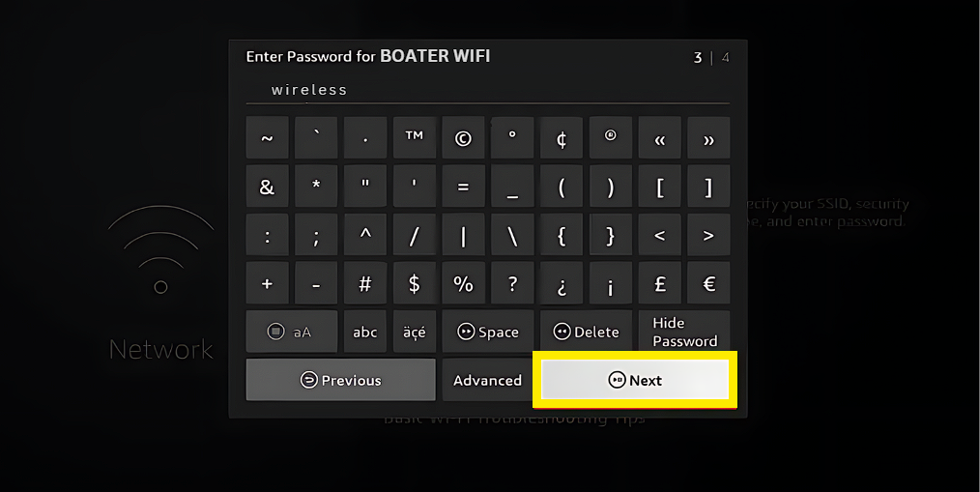Select the hash # key
This screenshot has width=980, height=492.
pyautogui.click(x=365, y=284)
